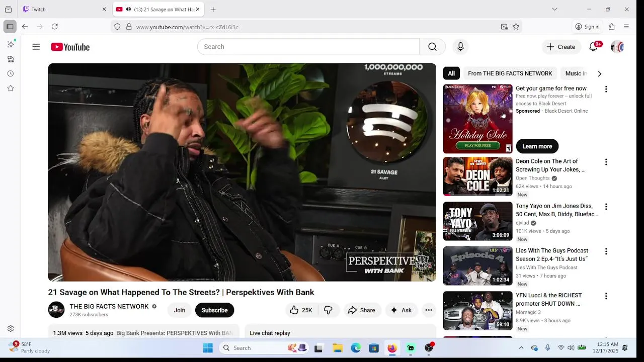Mute tab via speaker icon

128,9
